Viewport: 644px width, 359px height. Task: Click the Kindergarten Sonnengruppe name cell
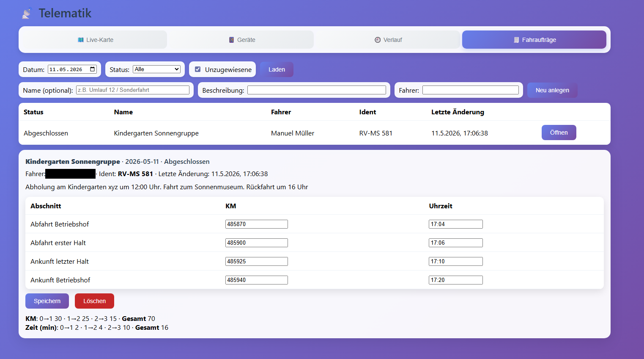(x=156, y=133)
